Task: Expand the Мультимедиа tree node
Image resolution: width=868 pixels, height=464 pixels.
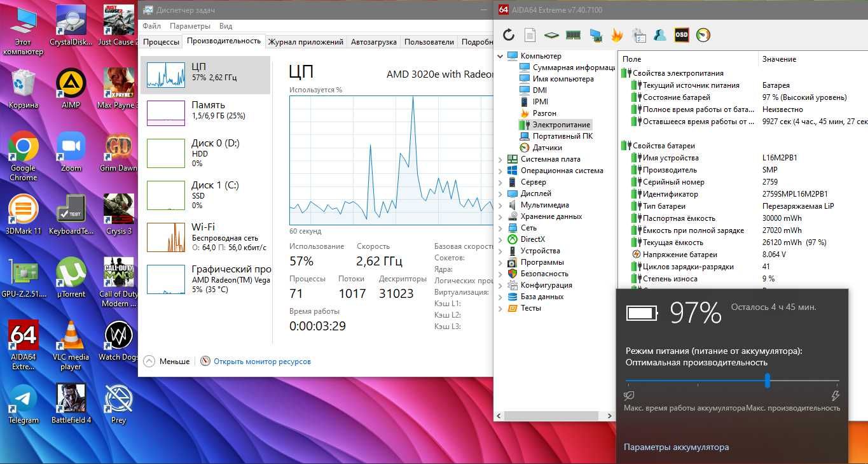Action: (500, 205)
